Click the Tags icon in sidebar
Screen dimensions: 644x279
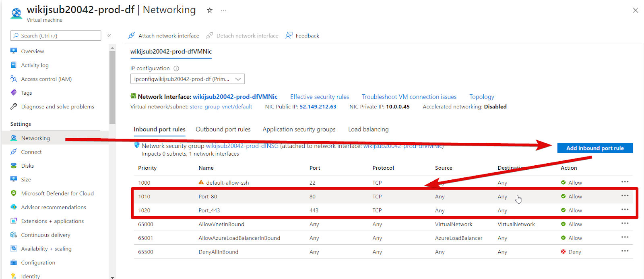(14, 93)
